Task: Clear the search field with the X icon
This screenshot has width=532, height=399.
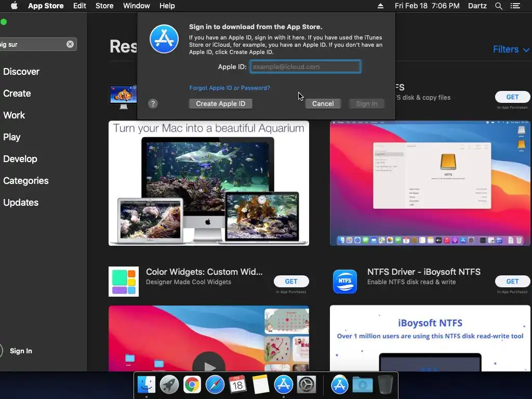Action: (x=70, y=44)
